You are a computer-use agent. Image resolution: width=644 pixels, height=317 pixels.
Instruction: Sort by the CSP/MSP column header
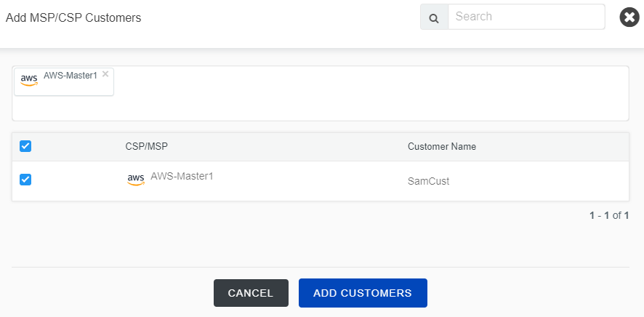147,146
